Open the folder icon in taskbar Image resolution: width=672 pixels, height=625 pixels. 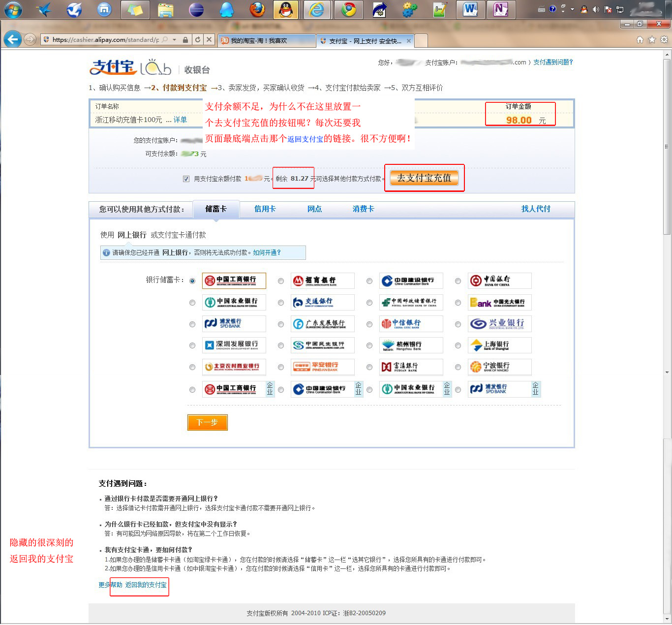point(166,9)
